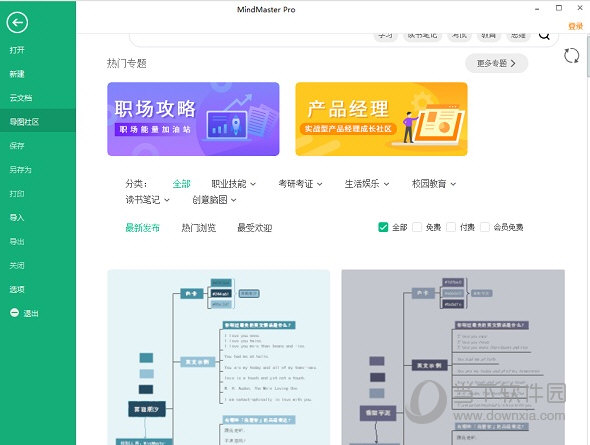Select 导入 in the sidebar
Image resolution: width=590 pixels, height=445 pixels.
[17, 217]
